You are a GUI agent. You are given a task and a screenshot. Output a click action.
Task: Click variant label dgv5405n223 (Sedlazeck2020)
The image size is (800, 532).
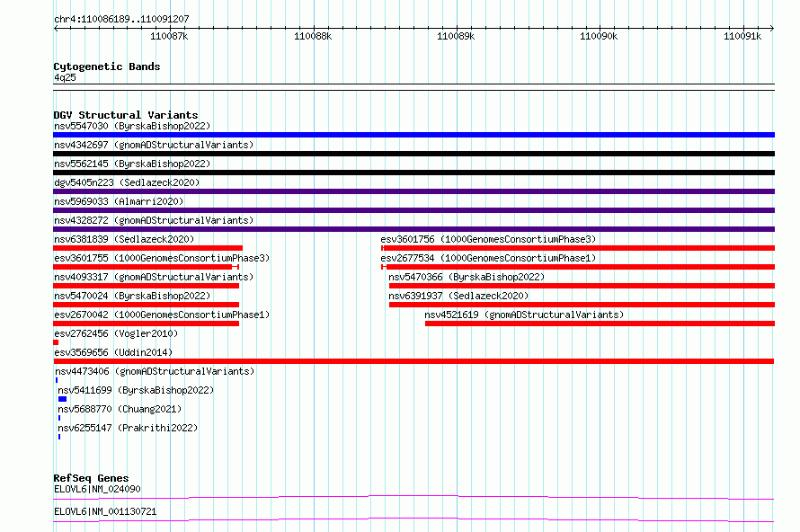coord(127,182)
